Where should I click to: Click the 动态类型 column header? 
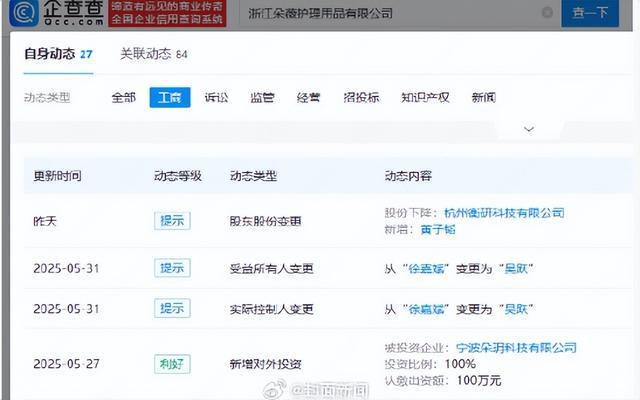tap(253, 176)
